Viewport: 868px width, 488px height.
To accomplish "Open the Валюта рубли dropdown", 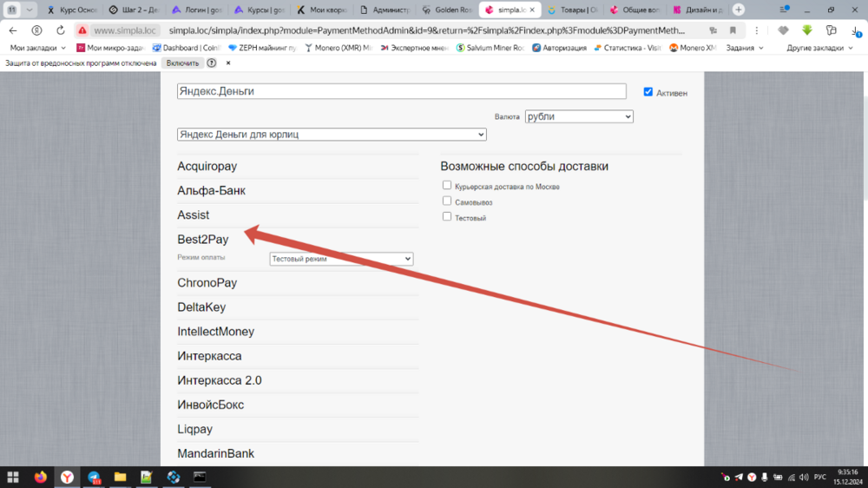I will click(579, 116).
